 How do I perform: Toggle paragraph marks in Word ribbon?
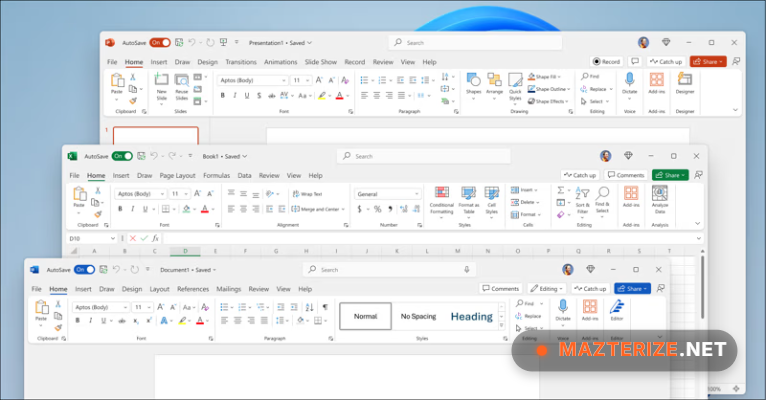325,307
